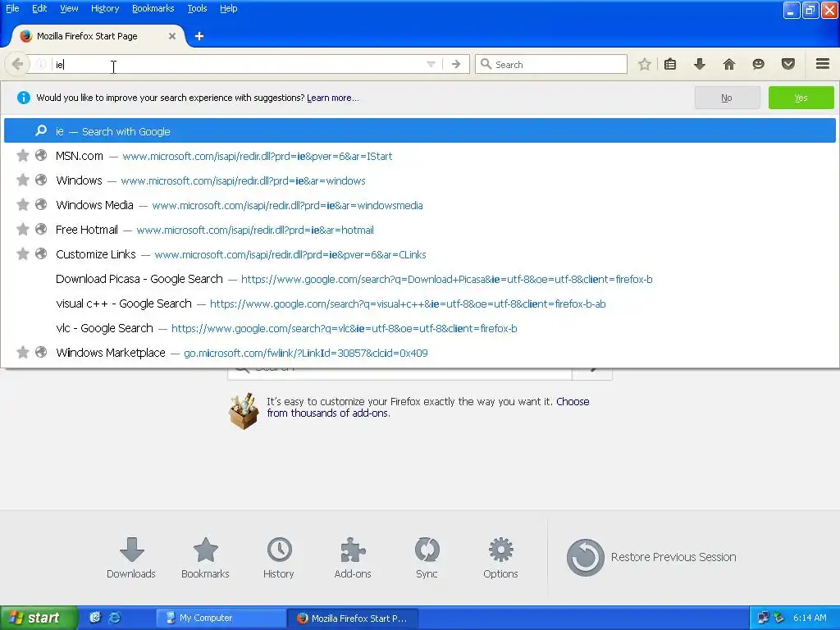This screenshot has height=630, width=840.
Task: Select the Windows Marketplace suggestion row
Action: pos(419,353)
